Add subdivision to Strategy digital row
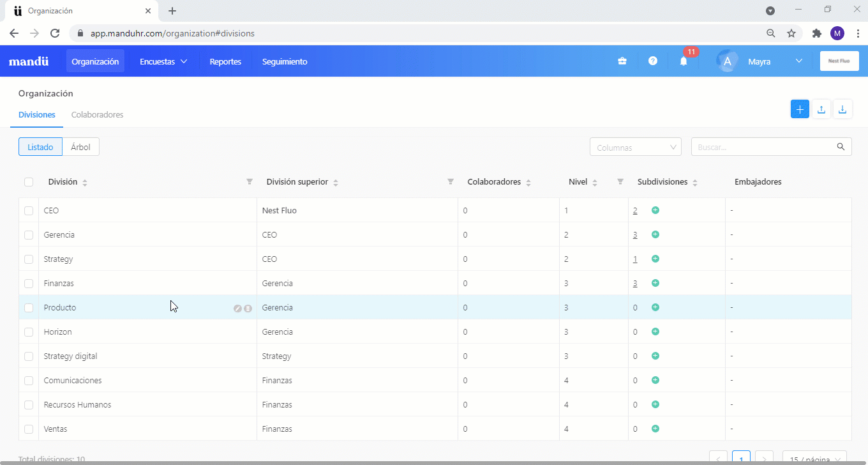Image resolution: width=868 pixels, height=465 pixels. (x=655, y=356)
